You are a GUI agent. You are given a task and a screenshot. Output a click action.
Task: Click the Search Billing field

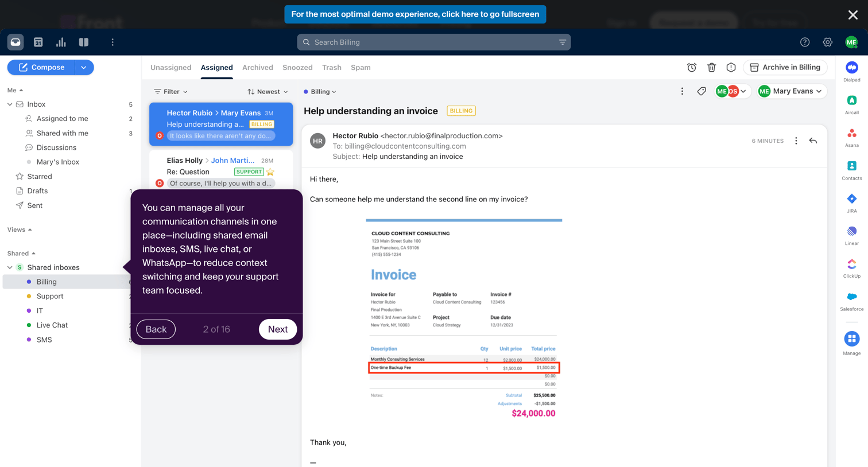[x=434, y=42]
